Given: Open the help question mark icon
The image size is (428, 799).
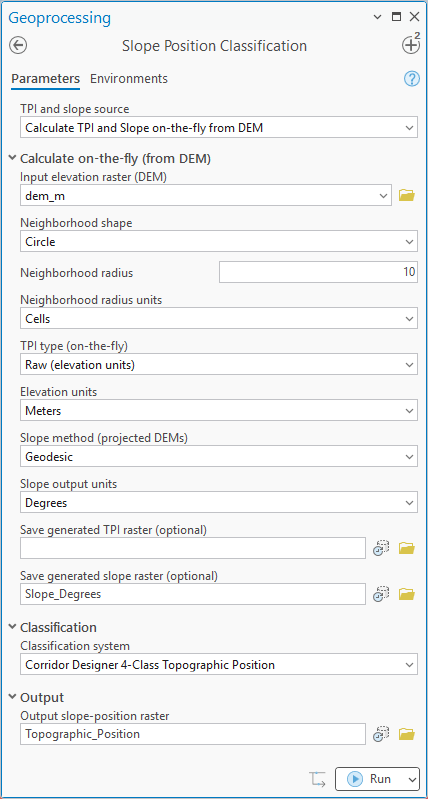Looking at the screenshot, I should (412, 79).
